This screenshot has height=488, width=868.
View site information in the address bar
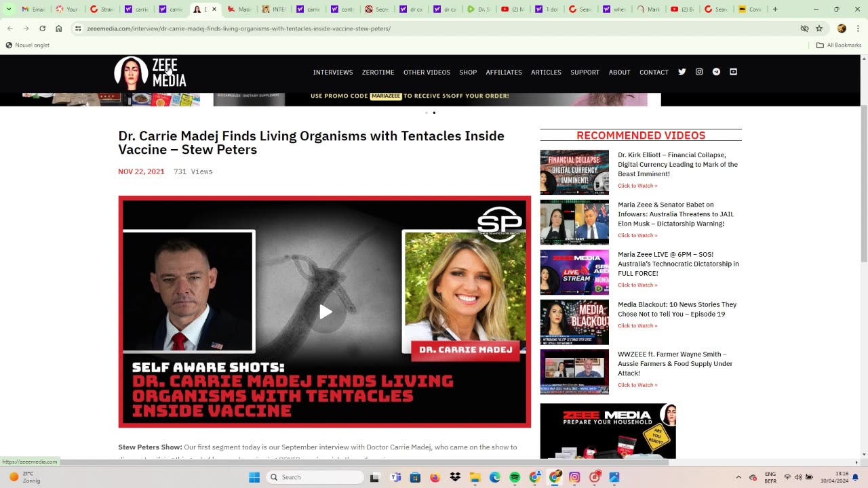click(78, 28)
